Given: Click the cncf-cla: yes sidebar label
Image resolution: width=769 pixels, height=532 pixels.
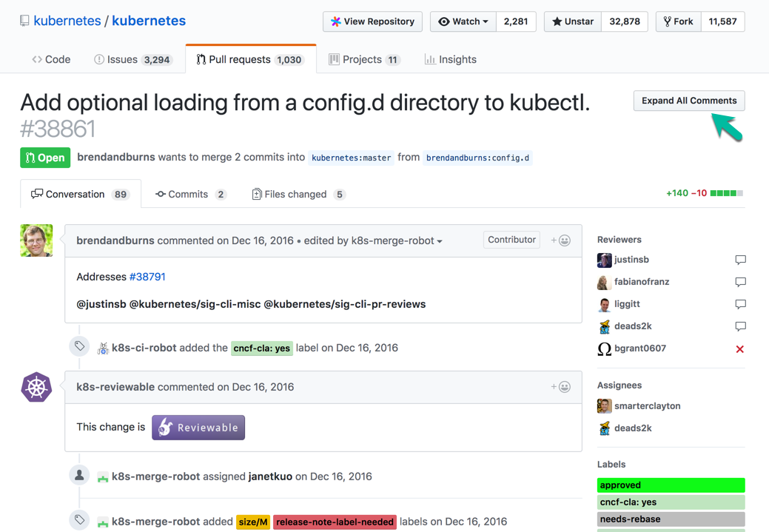Looking at the screenshot, I should click(x=671, y=502).
